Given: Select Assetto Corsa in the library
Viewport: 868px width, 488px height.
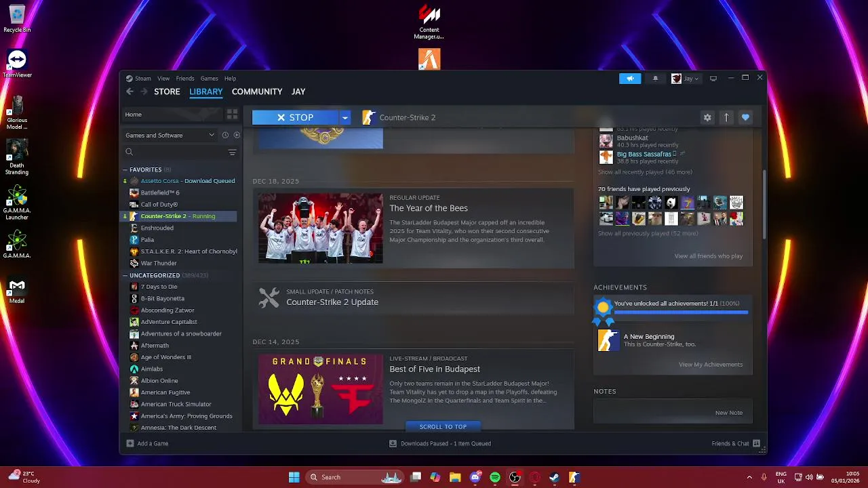Looking at the screenshot, I should 180,181.
